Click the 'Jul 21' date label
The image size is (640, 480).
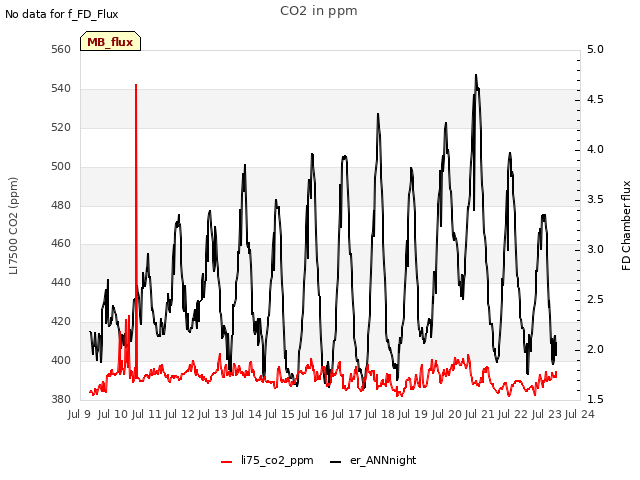[480, 414]
